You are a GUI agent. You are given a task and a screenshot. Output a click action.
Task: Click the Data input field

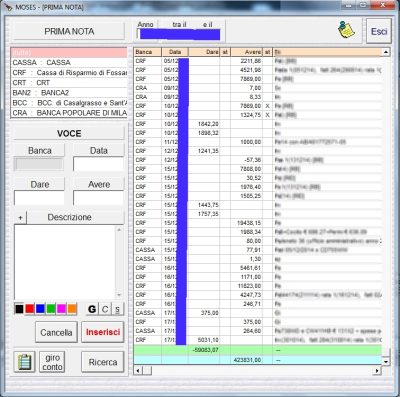[x=98, y=164]
